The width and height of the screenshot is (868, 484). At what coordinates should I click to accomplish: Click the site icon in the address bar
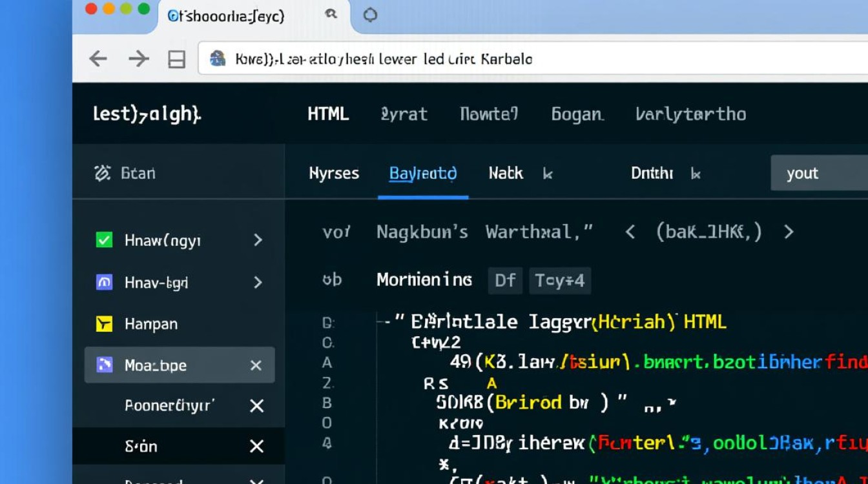coord(218,59)
